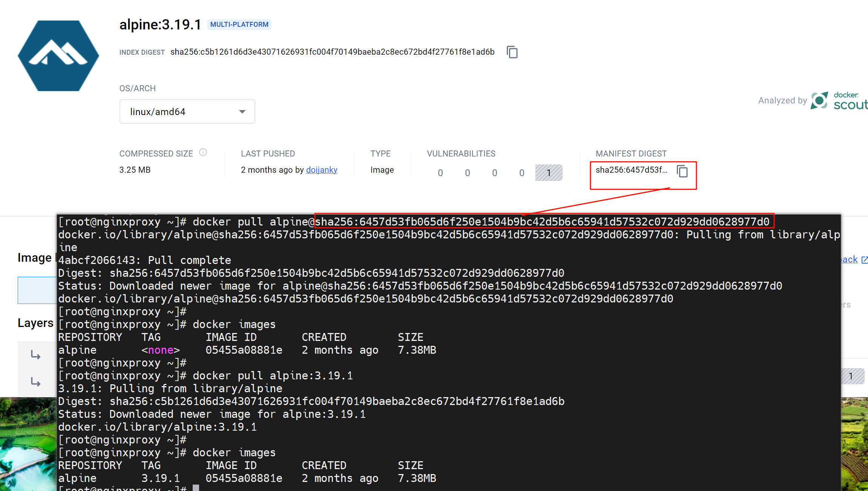868x491 pixels.
Task: Open the linux/amd64 OS/ARCH dropdown
Action: click(187, 112)
